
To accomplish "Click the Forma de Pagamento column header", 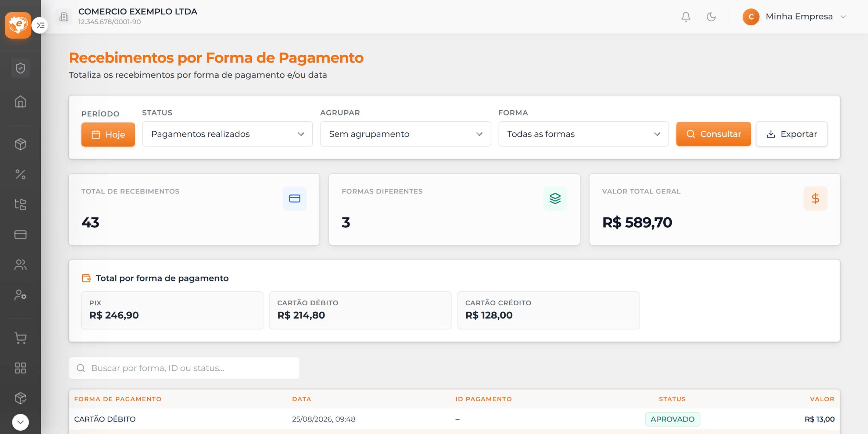I will pyautogui.click(x=118, y=399).
